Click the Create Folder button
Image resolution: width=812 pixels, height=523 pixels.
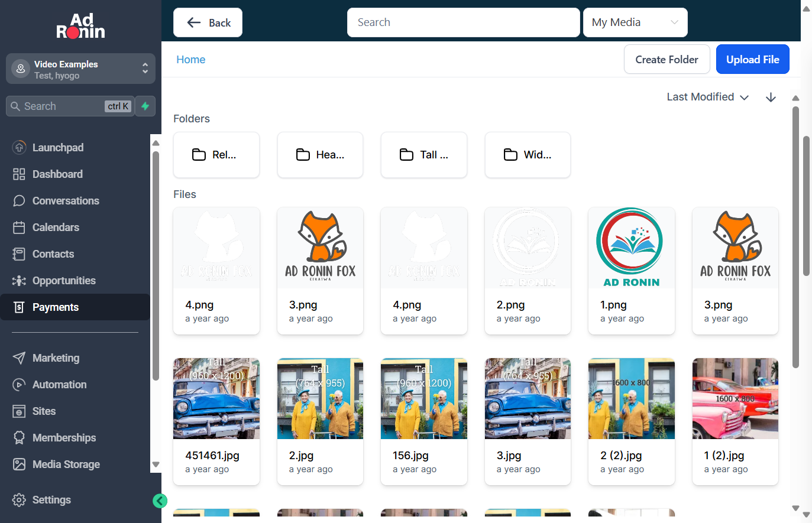(x=667, y=59)
